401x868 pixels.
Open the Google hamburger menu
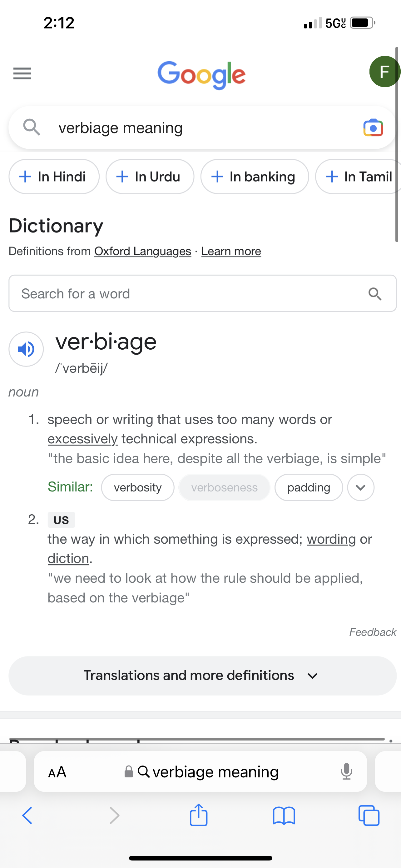coord(22,73)
